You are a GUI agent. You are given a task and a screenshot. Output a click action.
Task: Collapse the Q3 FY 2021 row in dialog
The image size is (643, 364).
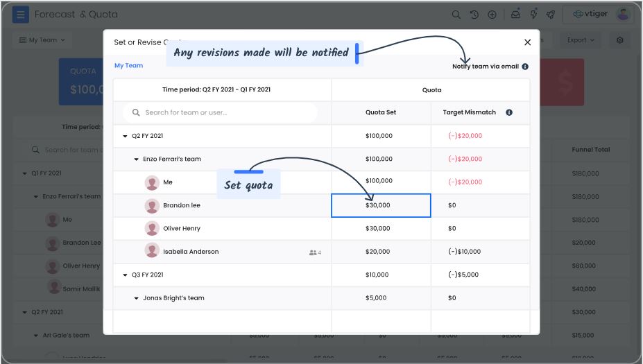click(125, 275)
